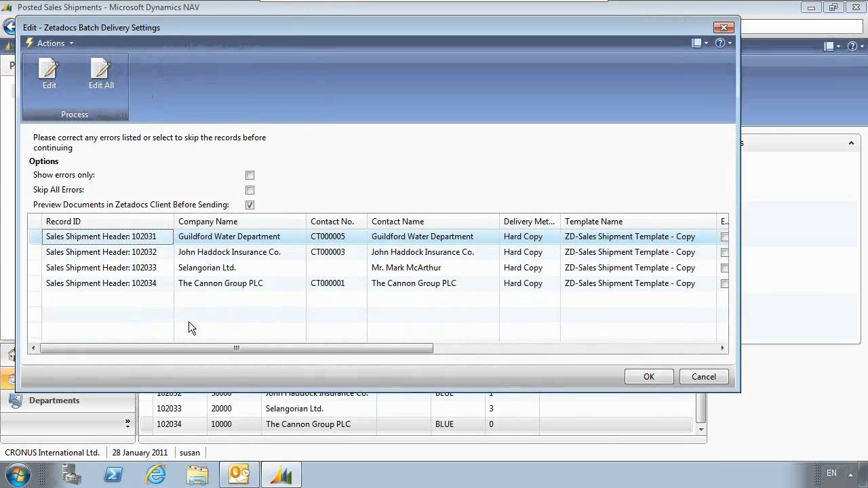Click the date 28 January 2011 in status bar
The height and width of the screenshot is (488, 868).
pos(140,453)
